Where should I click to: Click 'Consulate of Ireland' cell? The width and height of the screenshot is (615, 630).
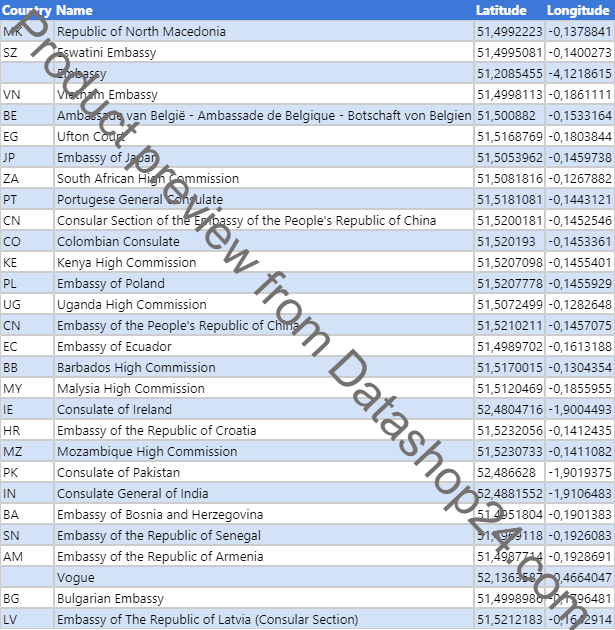coord(264,409)
